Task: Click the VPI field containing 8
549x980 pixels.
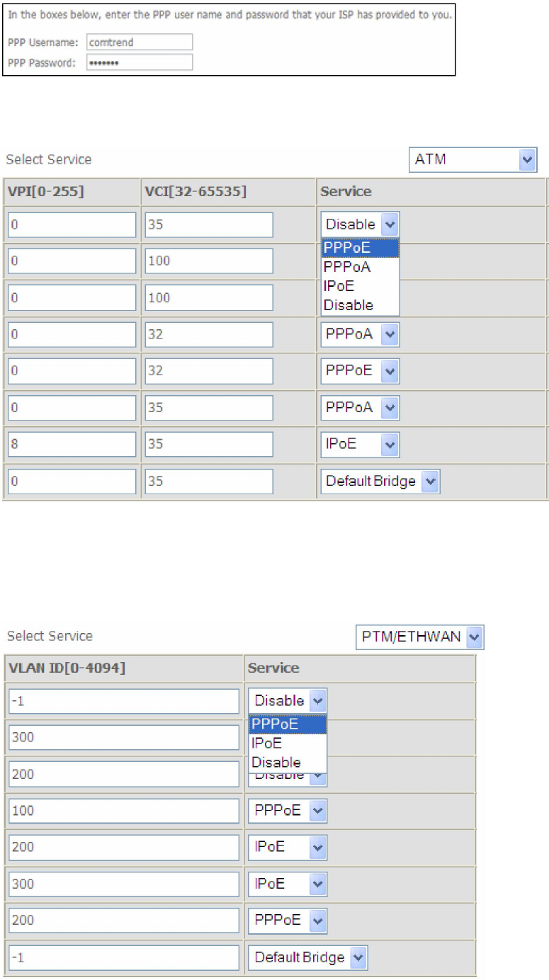Action: pos(72,445)
